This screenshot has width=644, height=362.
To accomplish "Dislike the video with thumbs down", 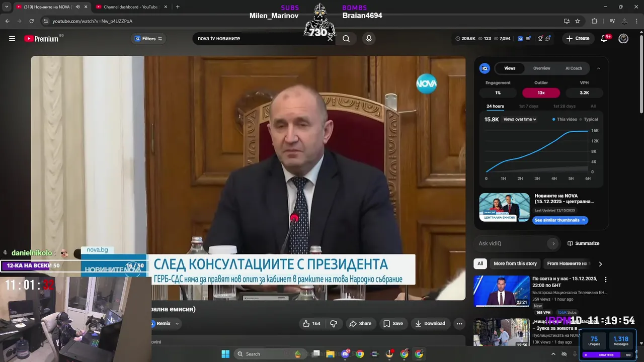I will pos(333,324).
